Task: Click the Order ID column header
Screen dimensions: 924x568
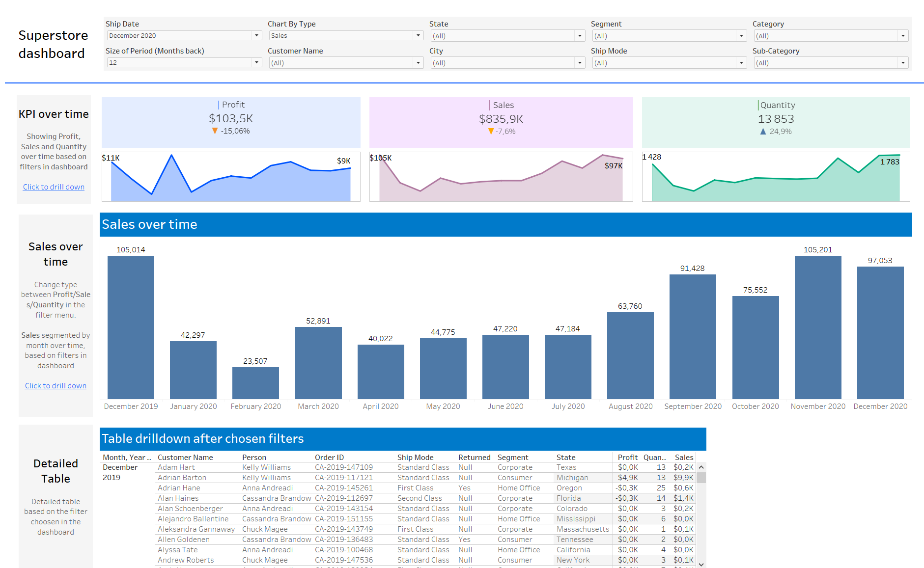Action: click(329, 458)
